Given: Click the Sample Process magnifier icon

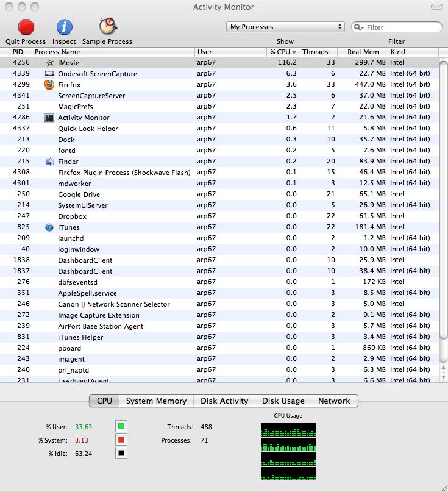Looking at the screenshot, I should (x=108, y=26).
